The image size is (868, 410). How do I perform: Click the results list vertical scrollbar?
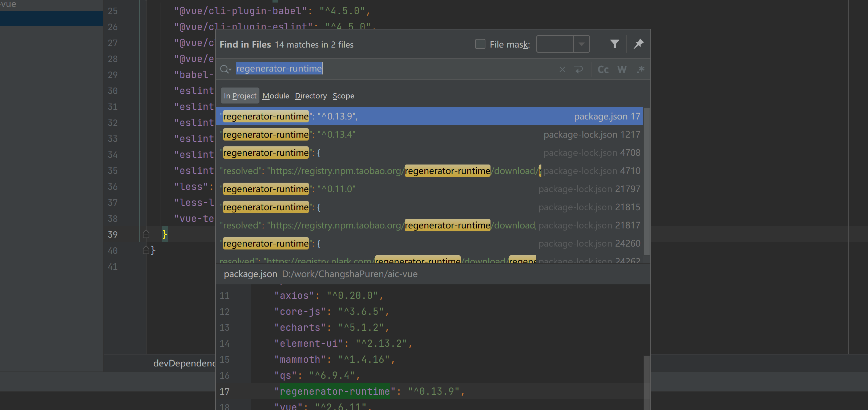click(646, 182)
